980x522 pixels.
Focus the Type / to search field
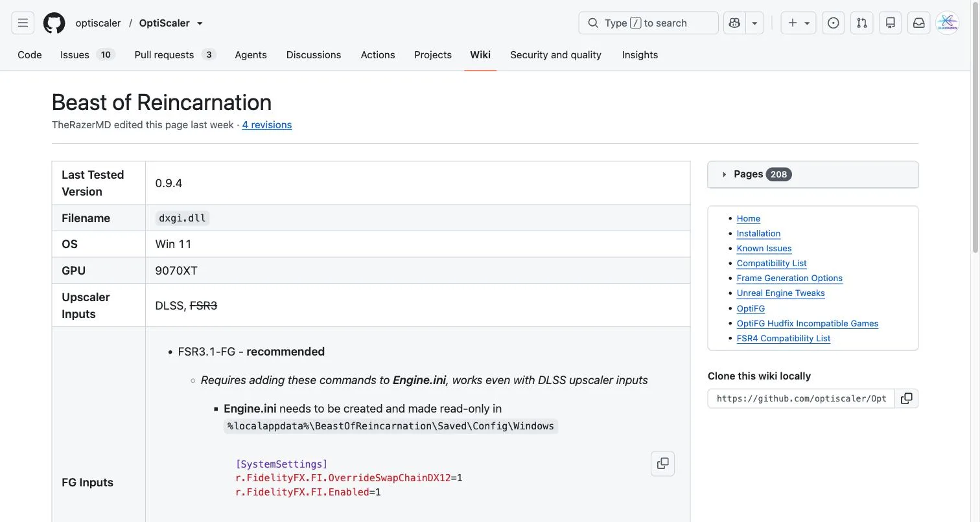(648, 23)
